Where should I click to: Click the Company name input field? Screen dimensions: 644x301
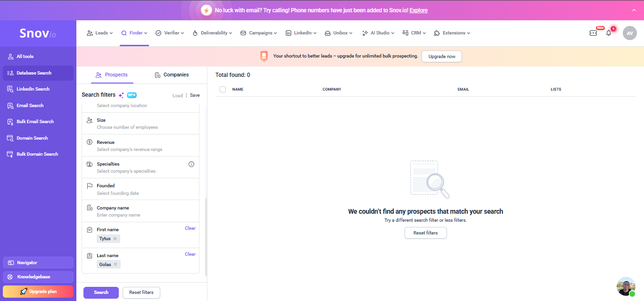140,211
